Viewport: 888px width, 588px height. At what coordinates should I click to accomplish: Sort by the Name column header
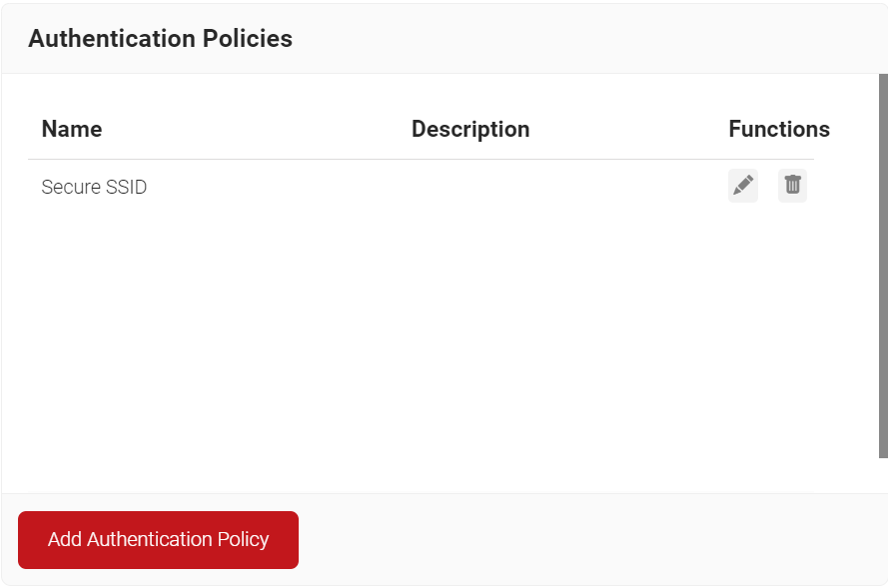point(72,129)
